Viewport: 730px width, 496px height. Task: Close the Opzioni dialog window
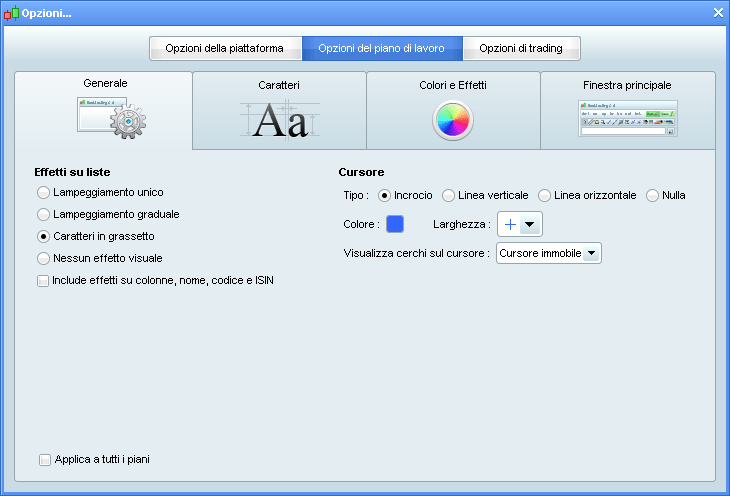pyautogui.click(x=717, y=12)
